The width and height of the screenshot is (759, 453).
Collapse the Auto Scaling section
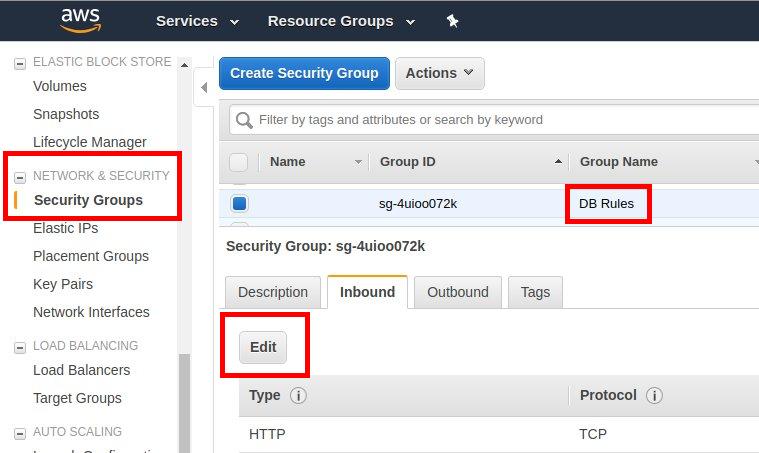click(20, 433)
